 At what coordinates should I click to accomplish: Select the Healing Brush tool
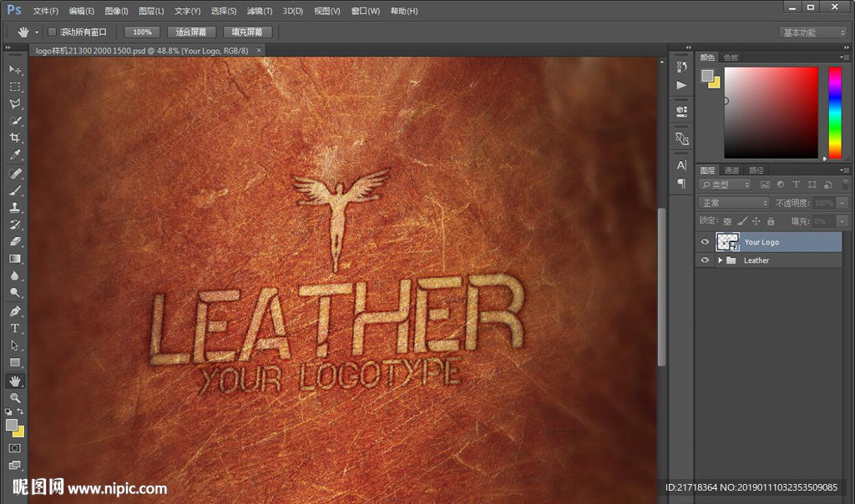pos(15,174)
